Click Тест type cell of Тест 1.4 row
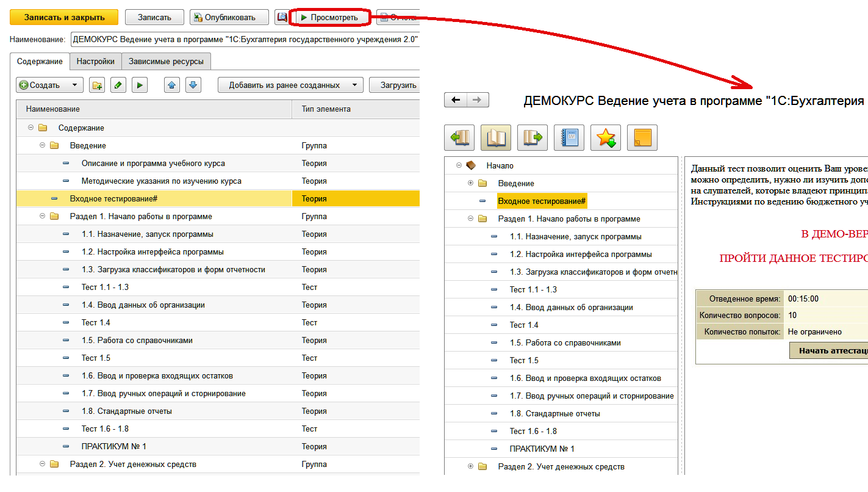Image resolution: width=868 pixels, height=492 pixels. tap(356, 322)
